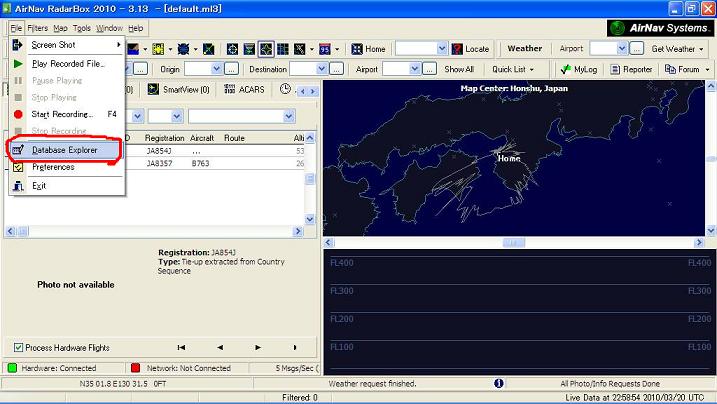Click the MyLog checkmark icon

[566, 69]
